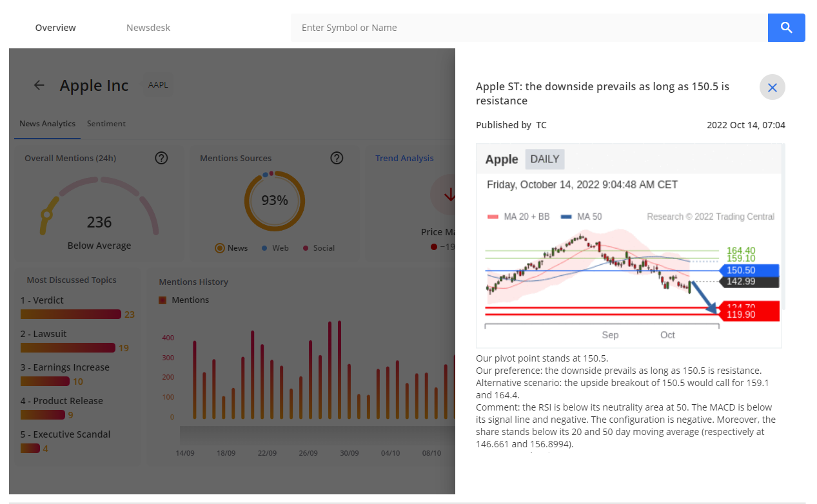817x504 pixels.
Task: Click the 164.40 resistance level label
Action: tap(741, 251)
